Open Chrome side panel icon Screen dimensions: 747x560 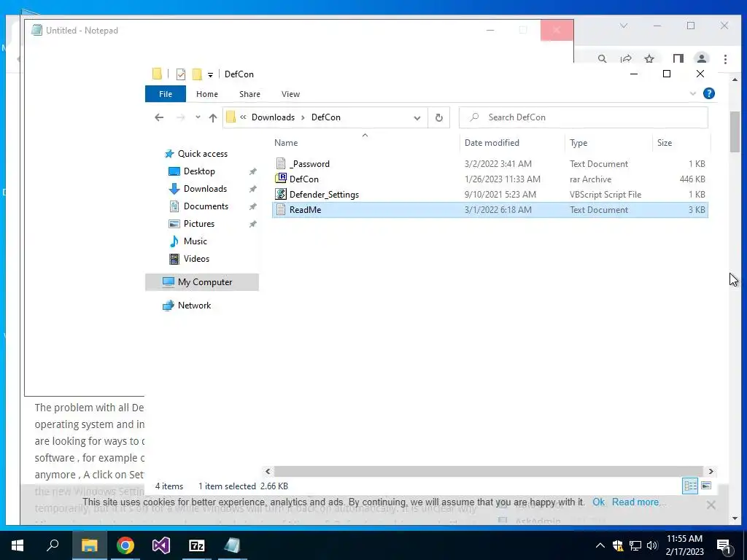(678, 59)
